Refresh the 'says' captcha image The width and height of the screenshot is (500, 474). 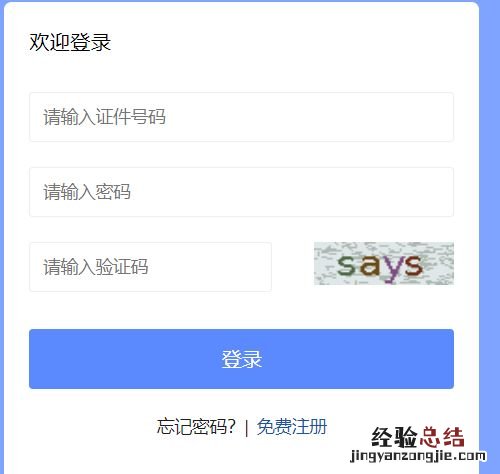[384, 263]
